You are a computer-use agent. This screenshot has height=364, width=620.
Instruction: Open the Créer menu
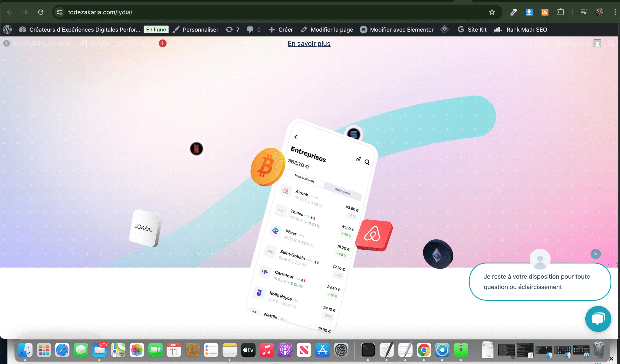(281, 30)
